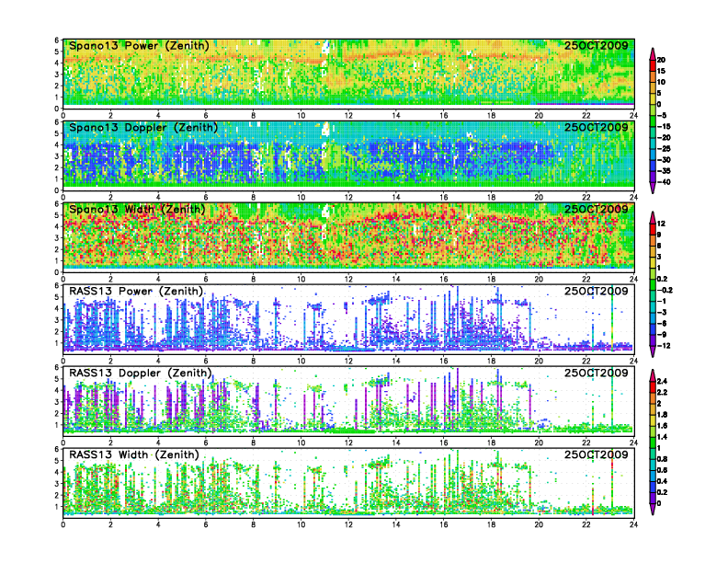The height and width of the screenshot is (563, 728).
Task: Click the RASS13 Doppler scatter plot area
Action: pos(348,401)
